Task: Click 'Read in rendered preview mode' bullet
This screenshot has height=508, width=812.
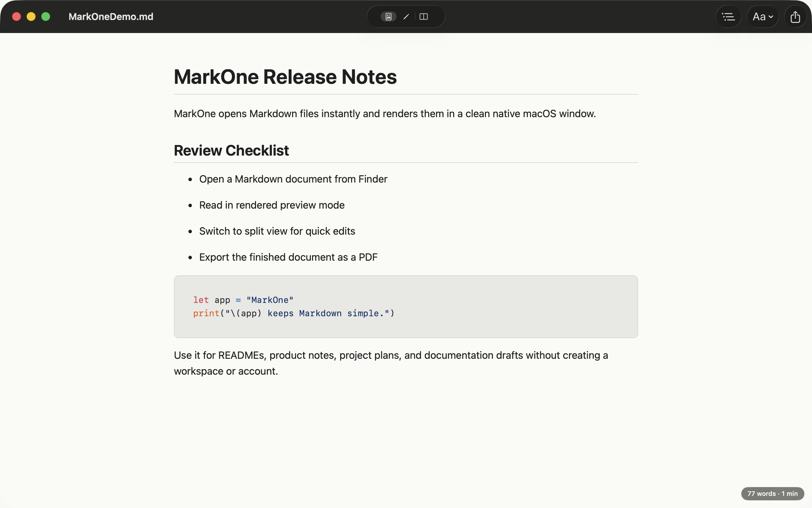Action: (x=272, y=205)
